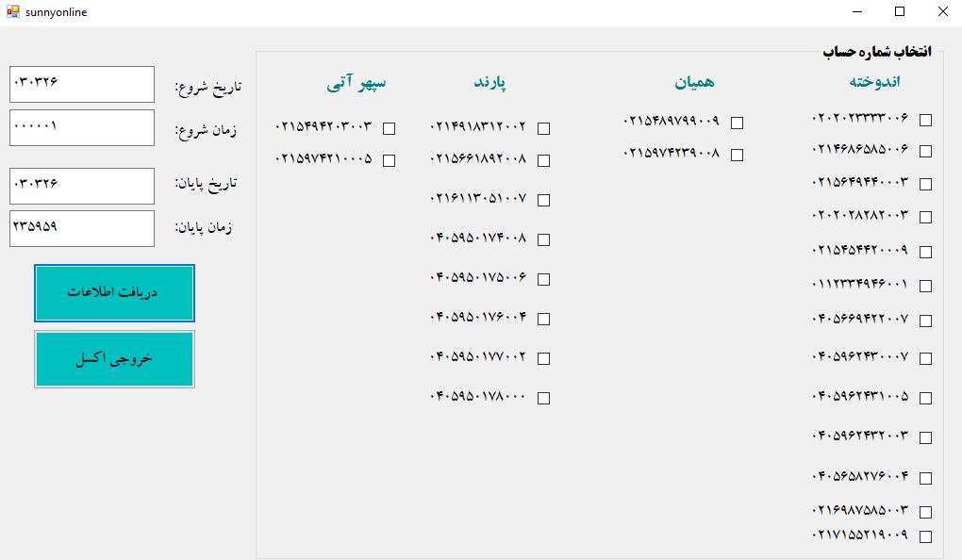Tick checkbox for account ۰۲۱۴۶۸۶۵۸۵۰۰۶
The image size is (962, 560).
(x=926, y=151)
